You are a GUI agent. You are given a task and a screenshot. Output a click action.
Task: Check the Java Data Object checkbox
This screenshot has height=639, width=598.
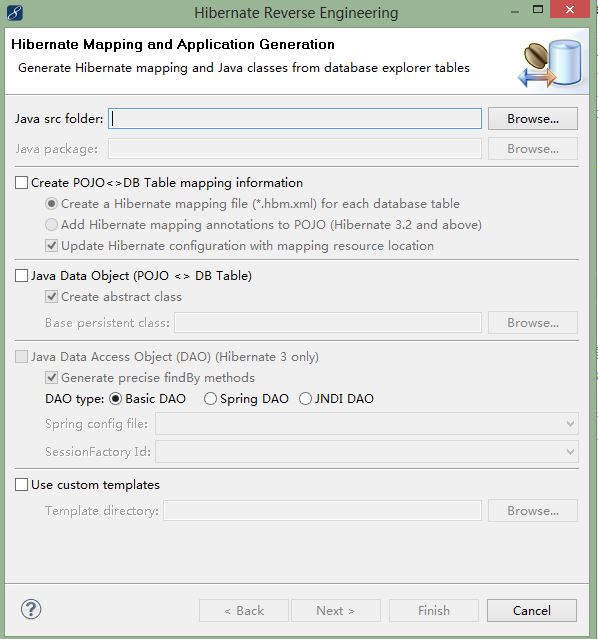[21, 275]
